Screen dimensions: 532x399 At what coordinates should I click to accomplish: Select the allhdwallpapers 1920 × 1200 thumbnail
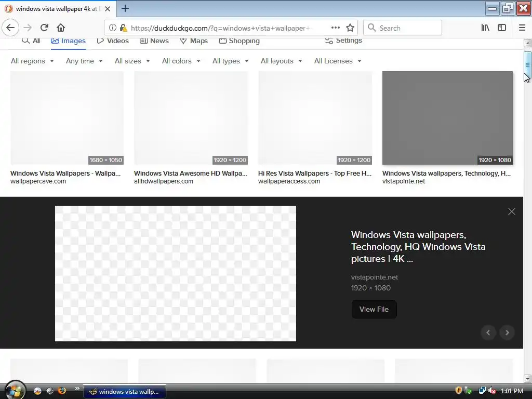191,118
